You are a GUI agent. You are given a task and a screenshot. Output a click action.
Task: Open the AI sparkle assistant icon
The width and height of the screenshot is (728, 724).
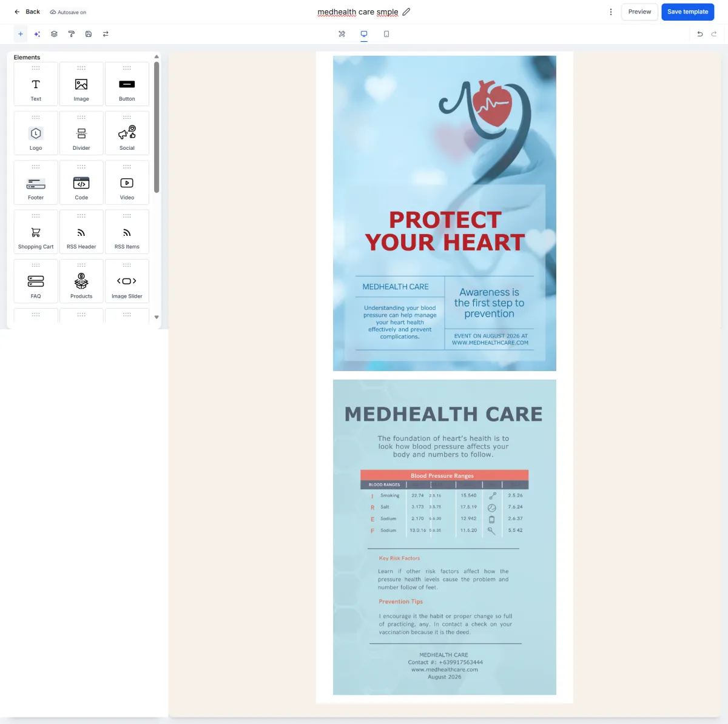(37, 34)
